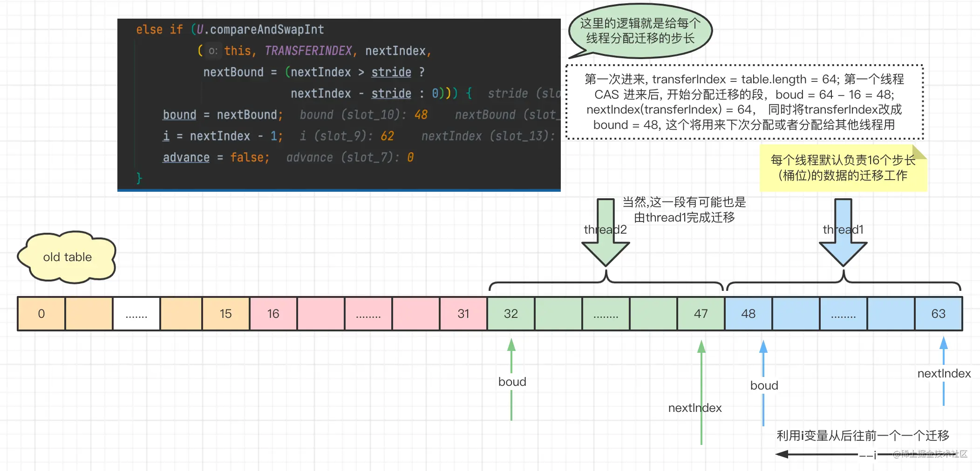This screenshot has height=471, width=980.
Task: Select table cell 15
Action: (226, 314)
